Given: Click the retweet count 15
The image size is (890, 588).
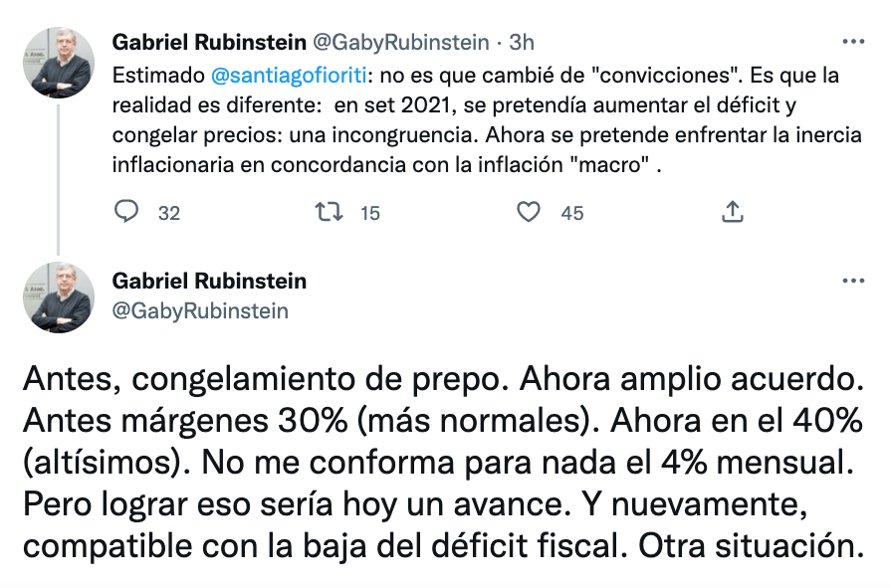Looking at the screenshot, I should click(x=370, y=212).
